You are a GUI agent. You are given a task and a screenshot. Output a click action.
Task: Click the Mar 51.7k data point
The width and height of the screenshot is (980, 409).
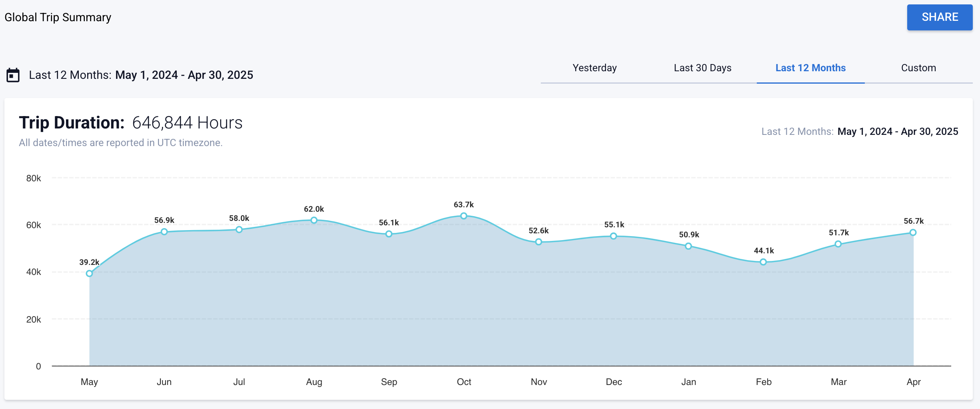(x=838, y=244)
